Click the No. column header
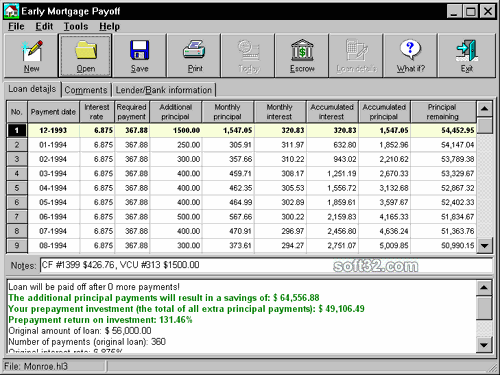Viewport: 500px width, 375px height. [17, 112]
